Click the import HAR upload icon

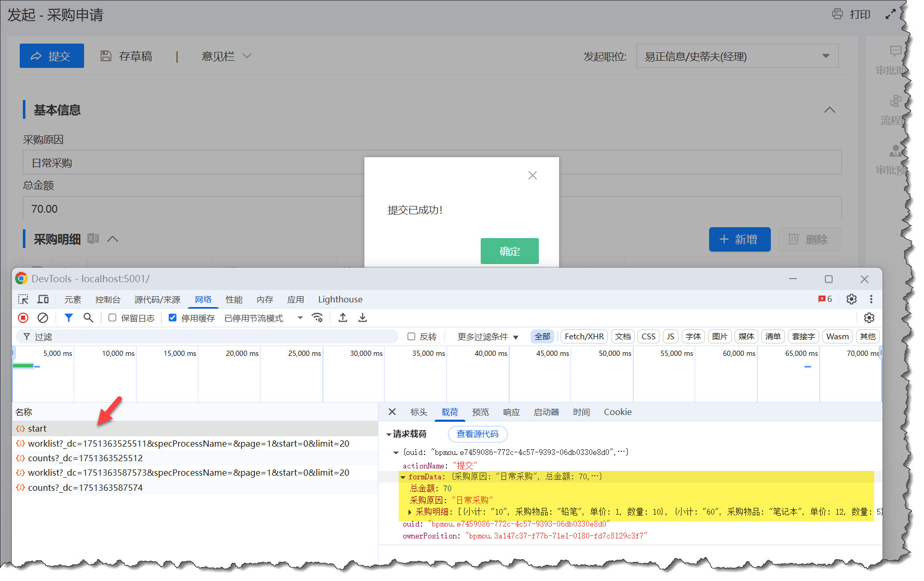coord(343,318)
